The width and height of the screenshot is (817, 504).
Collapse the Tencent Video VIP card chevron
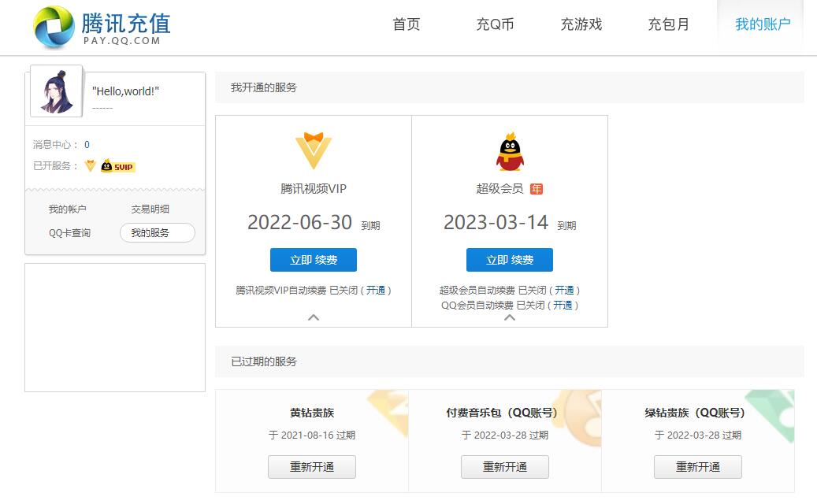point(313,317)
